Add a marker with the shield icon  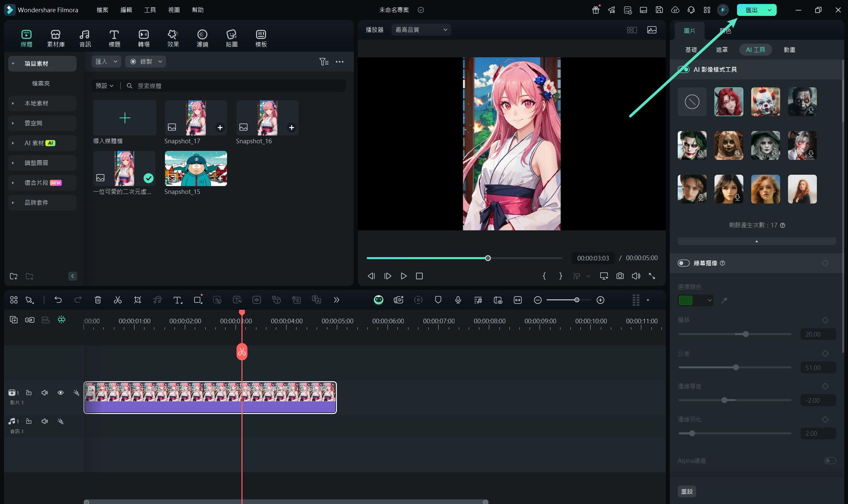pyautogui.click(x=438, y=300)
